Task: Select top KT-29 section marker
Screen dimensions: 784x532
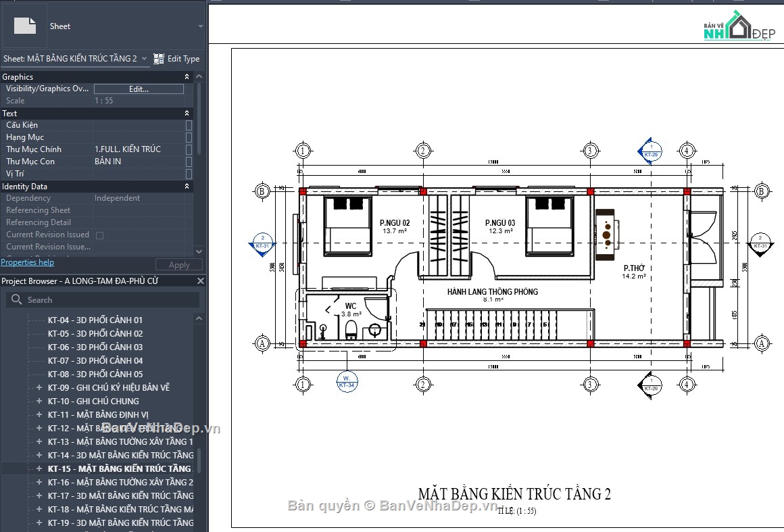Action: pos(650,151)
